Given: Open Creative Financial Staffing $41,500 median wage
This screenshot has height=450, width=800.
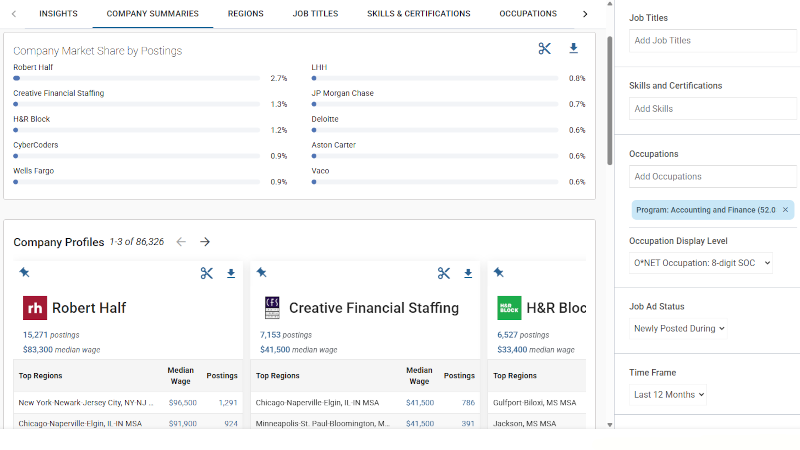Looking at the screenshot, I should [x=298, y=350].
